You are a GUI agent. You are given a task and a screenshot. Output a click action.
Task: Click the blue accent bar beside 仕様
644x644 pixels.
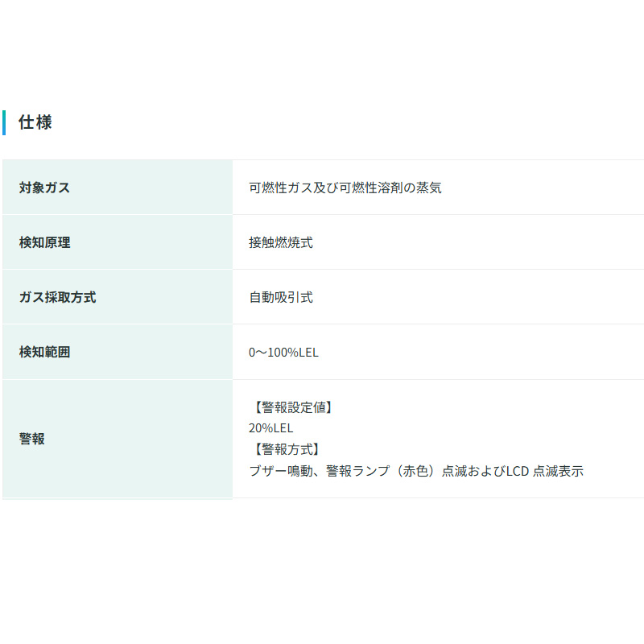(x=4, y=123)
